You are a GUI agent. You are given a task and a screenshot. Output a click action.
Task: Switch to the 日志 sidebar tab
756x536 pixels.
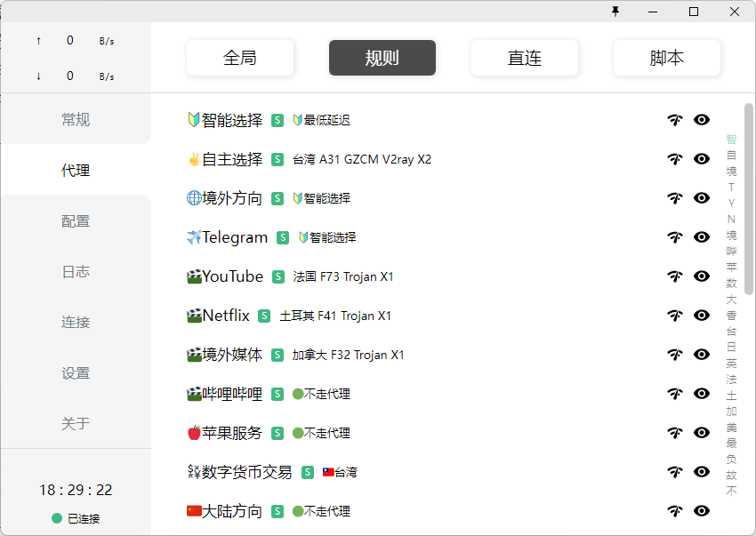pos(76,272)
